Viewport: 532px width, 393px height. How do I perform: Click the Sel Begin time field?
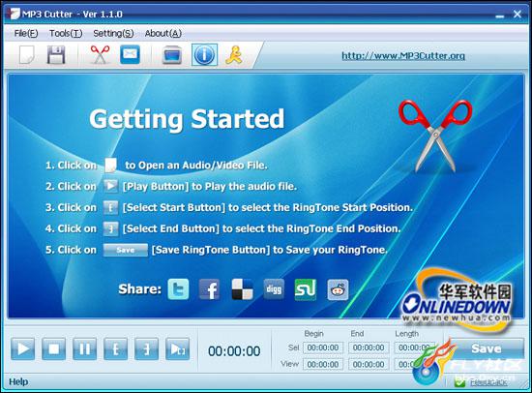click(323, 348)
